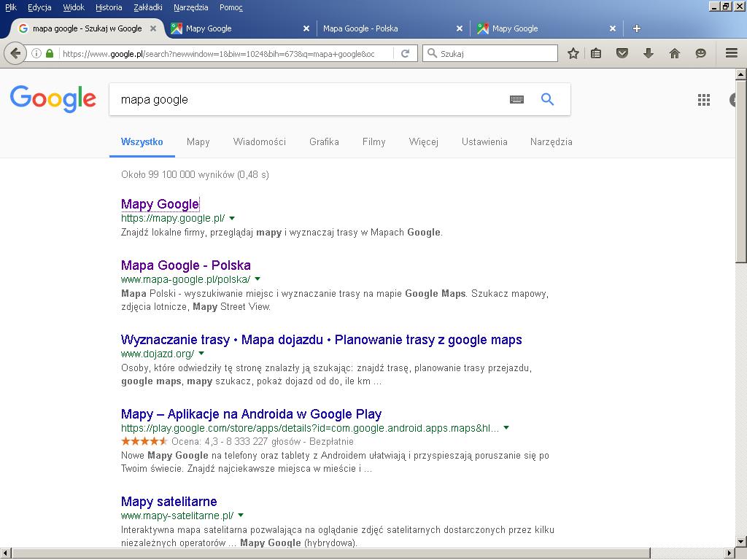
Task: Open the 'Mapy Google' search result
Action: click(160, 204)
